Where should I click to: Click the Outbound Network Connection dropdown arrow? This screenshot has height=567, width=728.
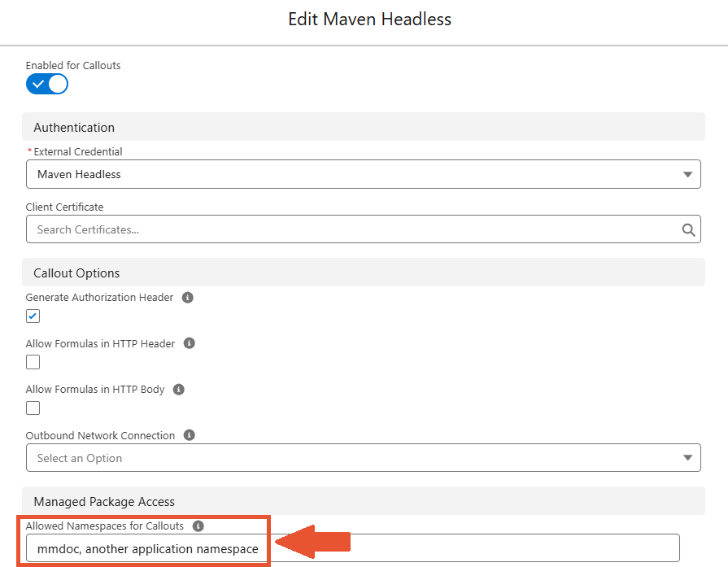pyautogui.click(x=687, y=458)
